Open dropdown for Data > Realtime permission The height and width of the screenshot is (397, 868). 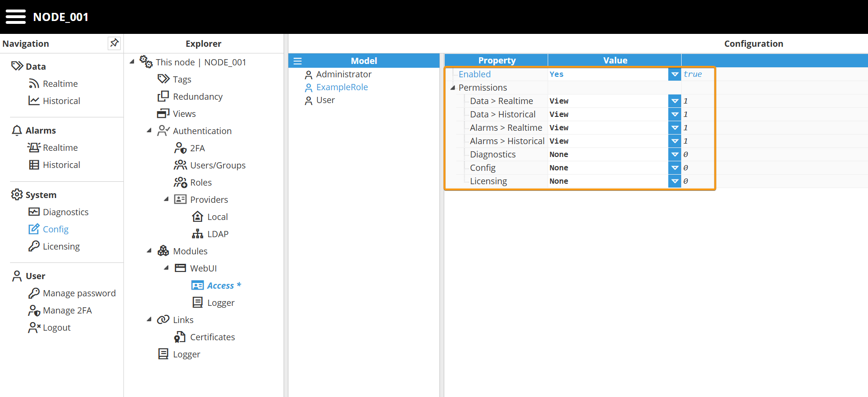[x=674, y=101]
